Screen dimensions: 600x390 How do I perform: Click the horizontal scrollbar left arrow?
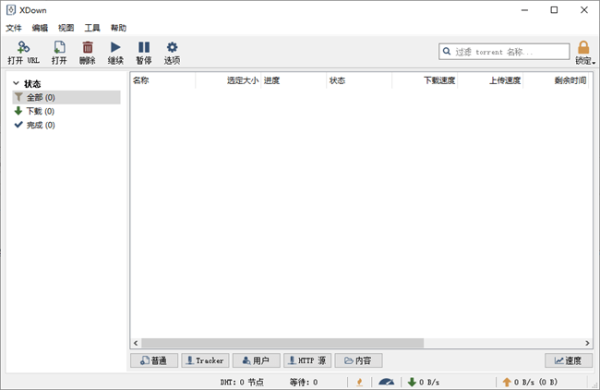(136, 343)
